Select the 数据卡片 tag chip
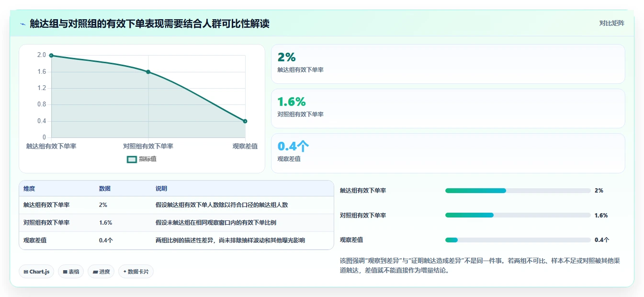 click(136, 272)
